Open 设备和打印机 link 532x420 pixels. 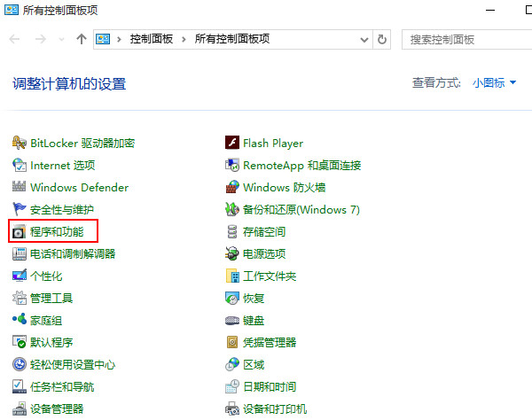click(275, 408)
